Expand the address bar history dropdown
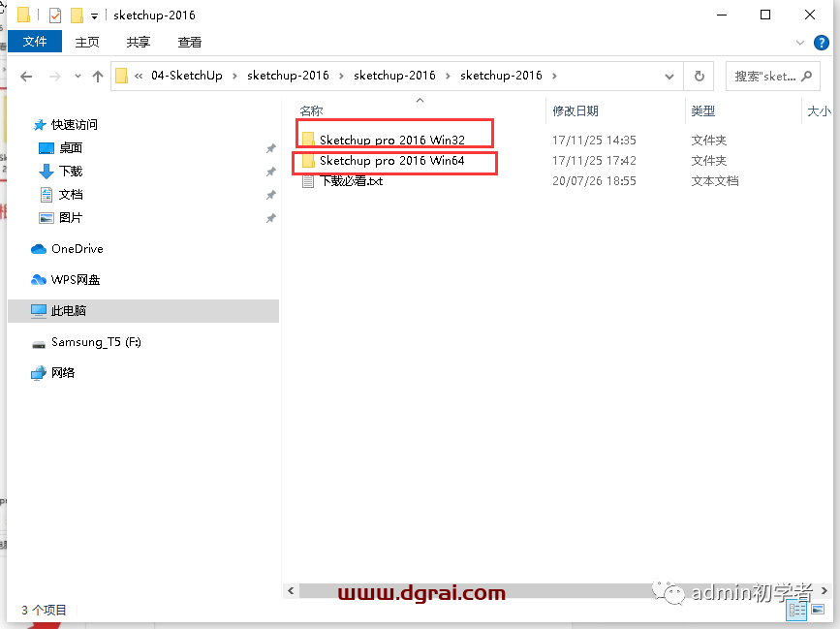 pyautogui.click(x=669, y=77)
